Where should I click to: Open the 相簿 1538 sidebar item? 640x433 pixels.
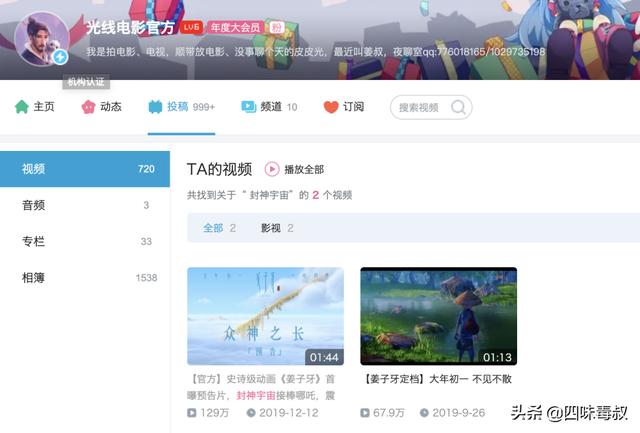[x=85, y=278]
